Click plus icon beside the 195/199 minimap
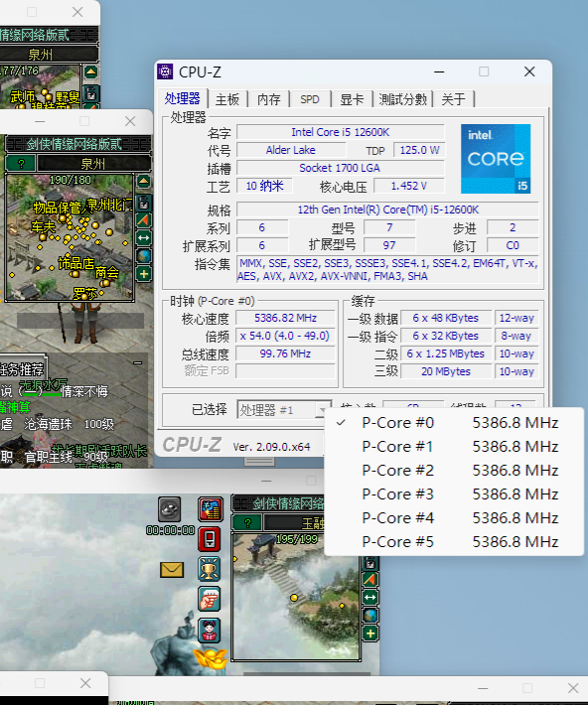The image size is (588, 705). pos(370,634)
